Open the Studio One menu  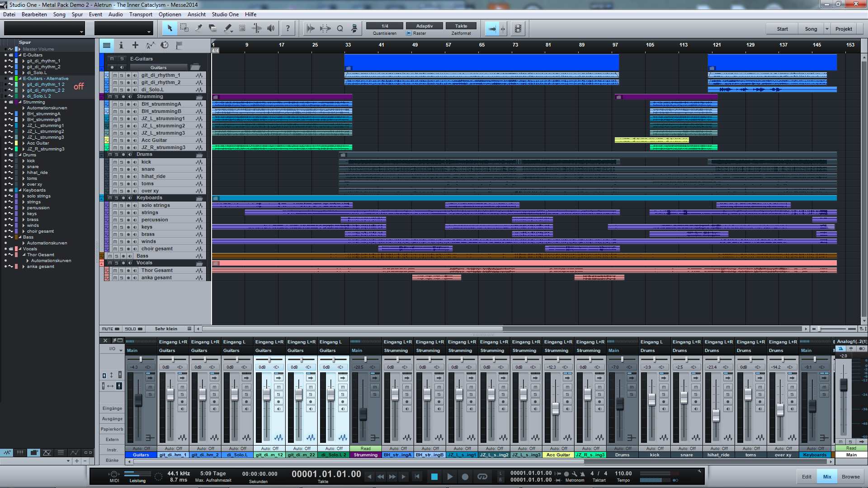(225, 14)
